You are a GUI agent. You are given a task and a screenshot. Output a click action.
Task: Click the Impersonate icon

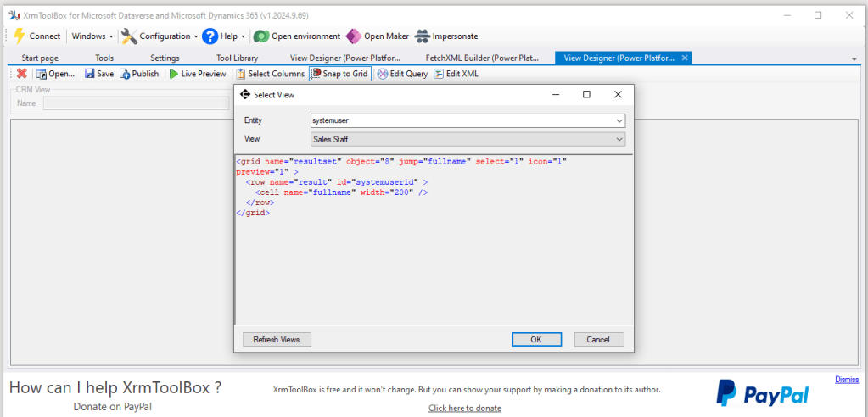423,36
